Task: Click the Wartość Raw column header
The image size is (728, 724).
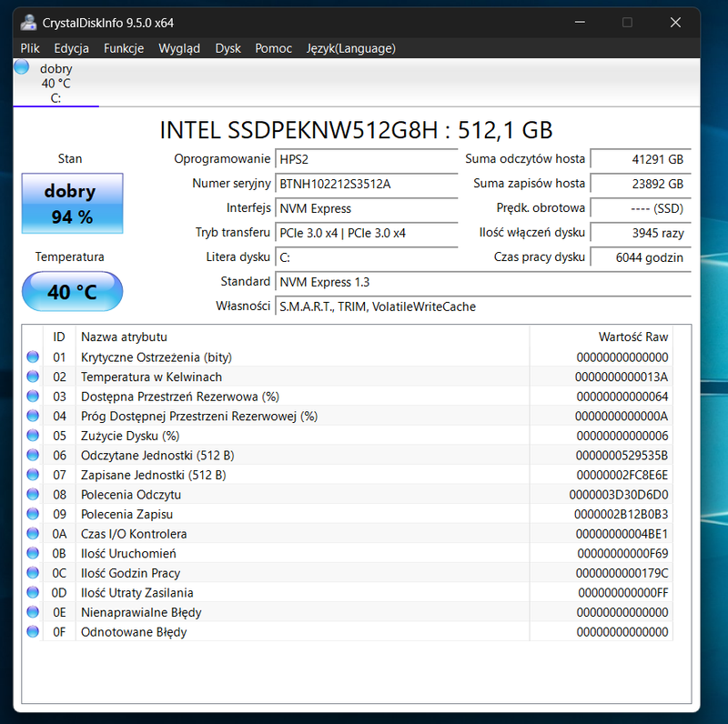Action: point(602,337)
